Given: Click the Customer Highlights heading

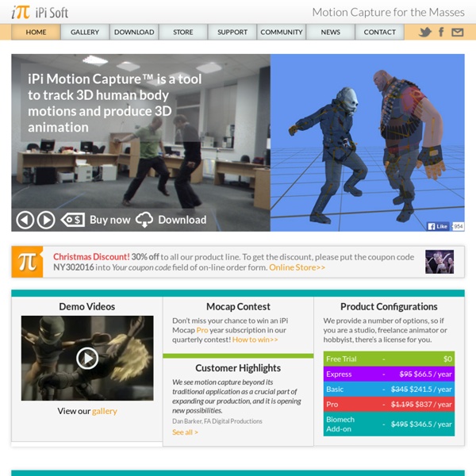Looking at the screenshot, I should click(238, 368).
